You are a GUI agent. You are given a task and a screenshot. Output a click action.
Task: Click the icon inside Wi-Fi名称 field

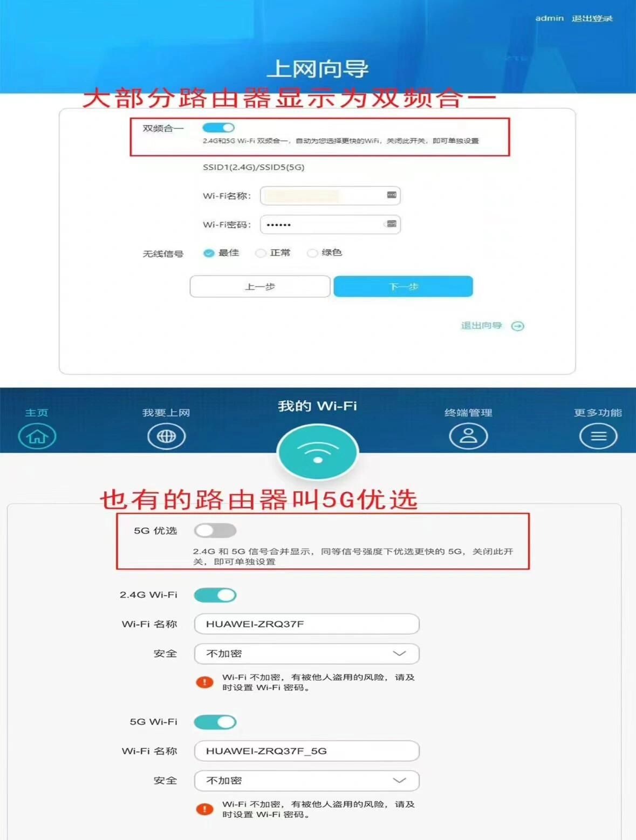[392, 195]
